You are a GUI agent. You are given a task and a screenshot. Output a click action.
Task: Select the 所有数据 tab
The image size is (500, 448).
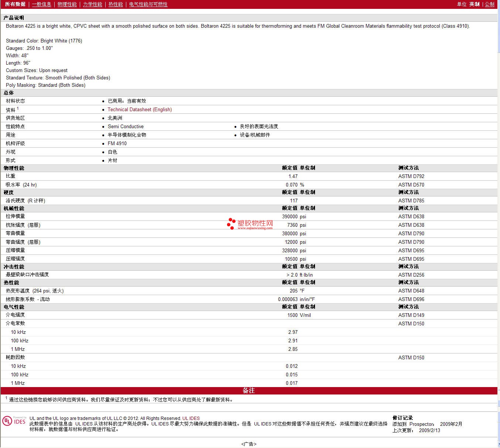coord(15,4)
